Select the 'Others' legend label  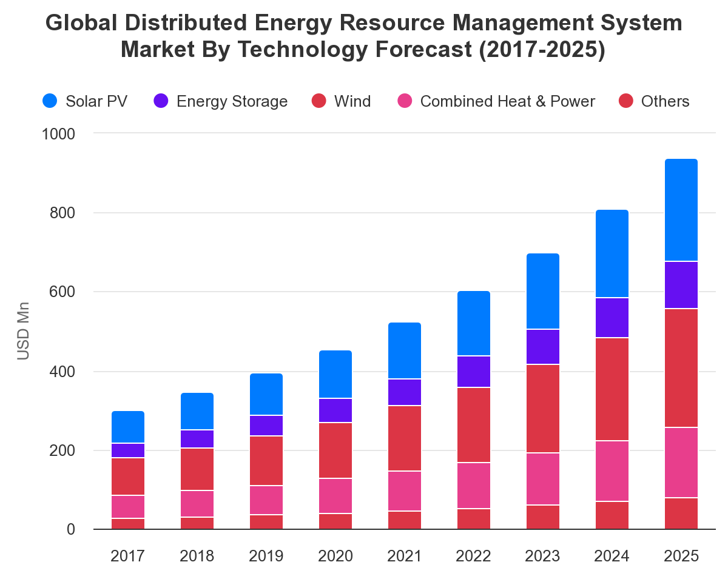(666, 101)
